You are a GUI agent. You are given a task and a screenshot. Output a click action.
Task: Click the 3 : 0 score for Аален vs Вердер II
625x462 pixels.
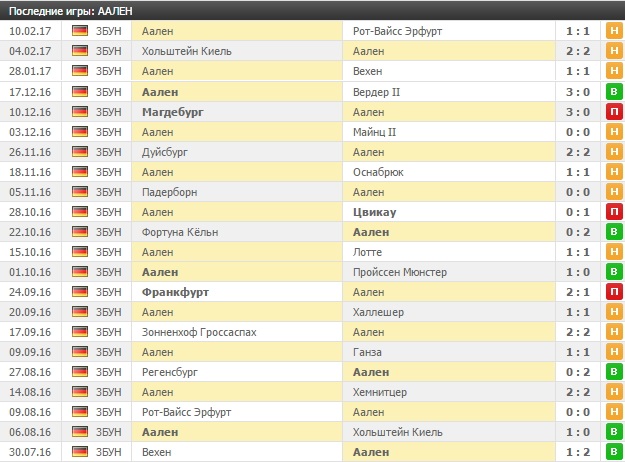point(578,92)
